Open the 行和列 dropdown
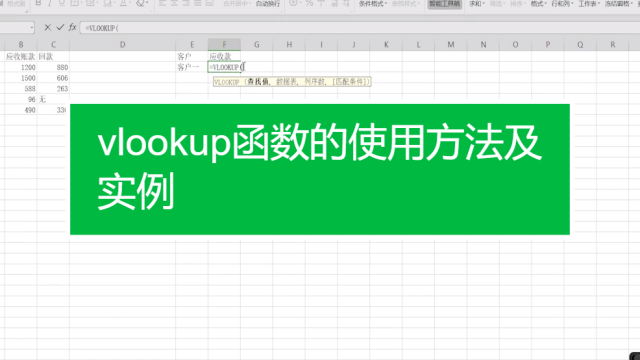The image size is (640, 360). pos(562,3)
